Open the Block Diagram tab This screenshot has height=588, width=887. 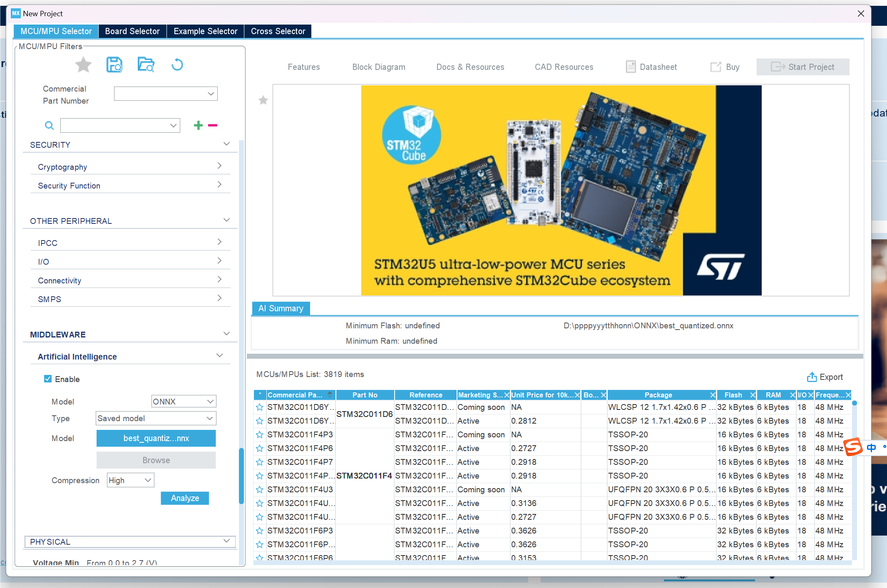(378, 67)
